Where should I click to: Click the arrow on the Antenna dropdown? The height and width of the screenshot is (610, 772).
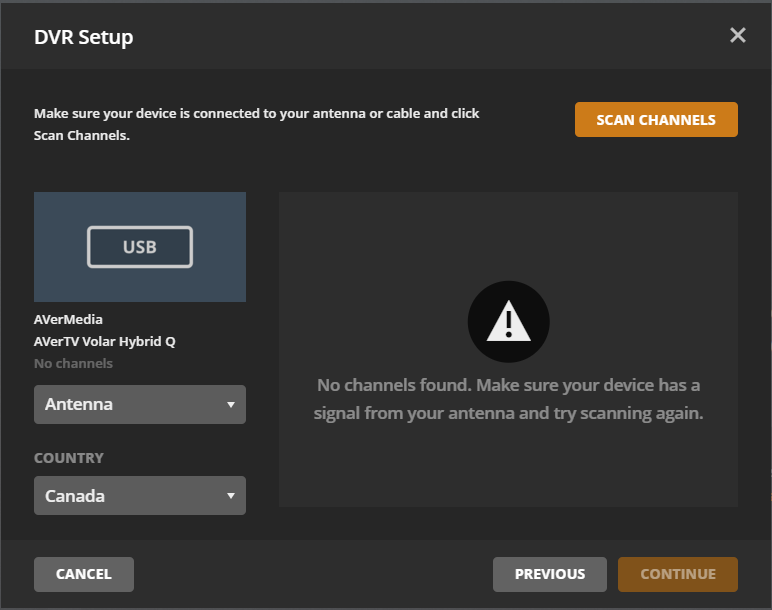coord(231,405)
